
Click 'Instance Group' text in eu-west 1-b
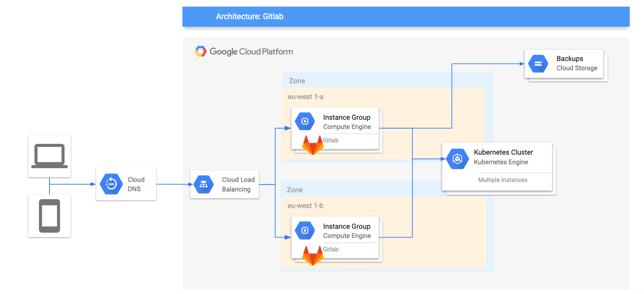[347, 226]
